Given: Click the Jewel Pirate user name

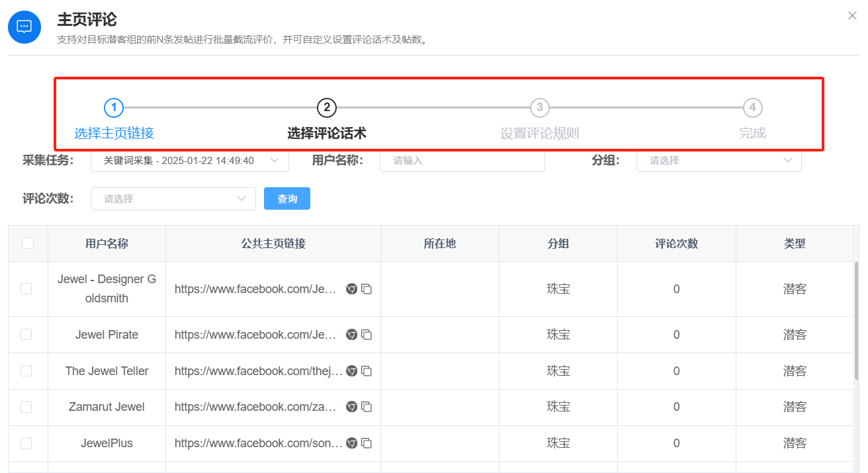Looking at the screenshot, I should click(107, 335).
